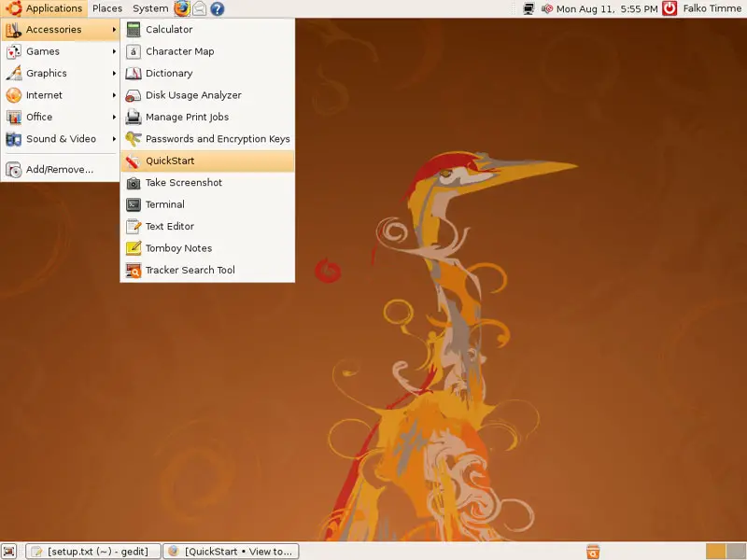Switch to QuickStart taskbar window

[231, 552]
